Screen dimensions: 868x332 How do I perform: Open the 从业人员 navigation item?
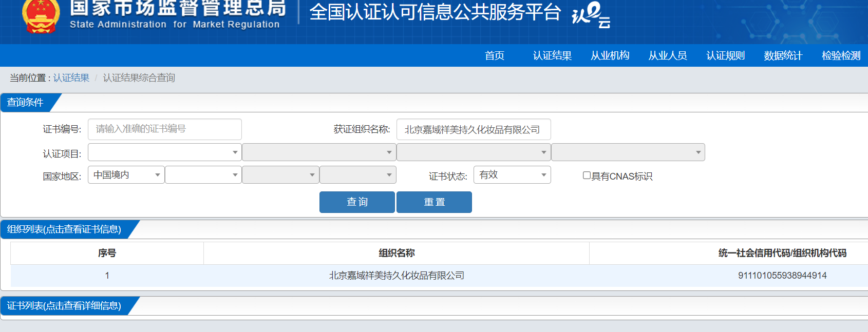click(668, 55)
